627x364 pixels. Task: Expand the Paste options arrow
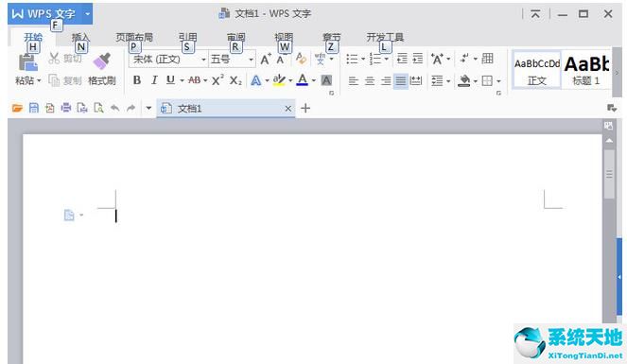39,80
